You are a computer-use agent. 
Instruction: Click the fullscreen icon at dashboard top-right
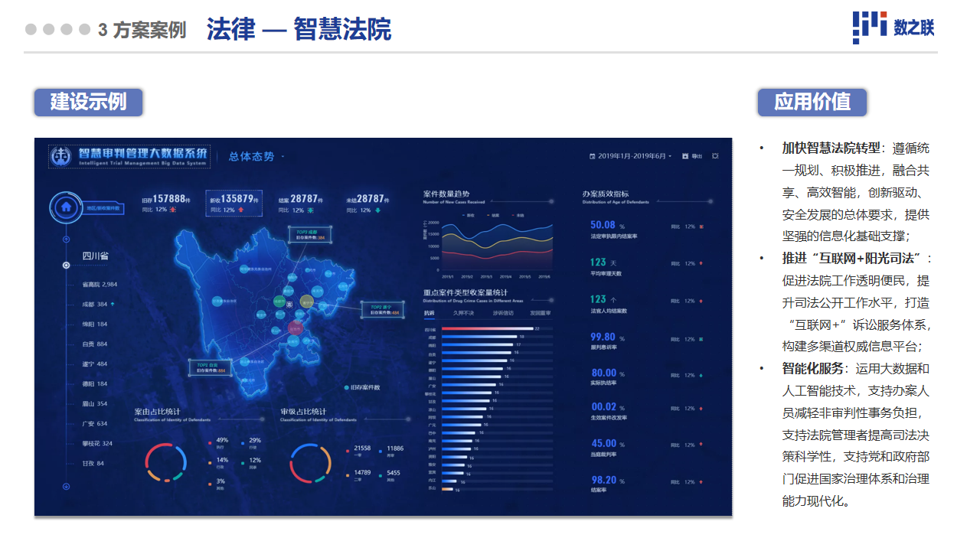click(x=715, y=156)
